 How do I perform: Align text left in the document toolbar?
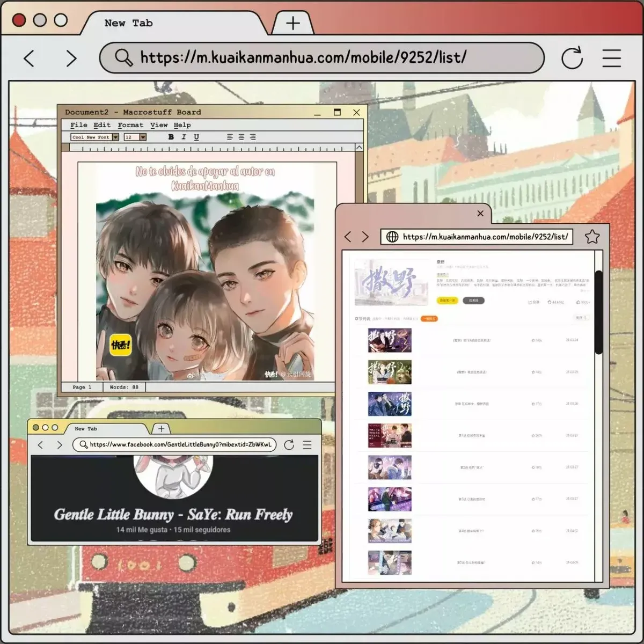(230, 137)
